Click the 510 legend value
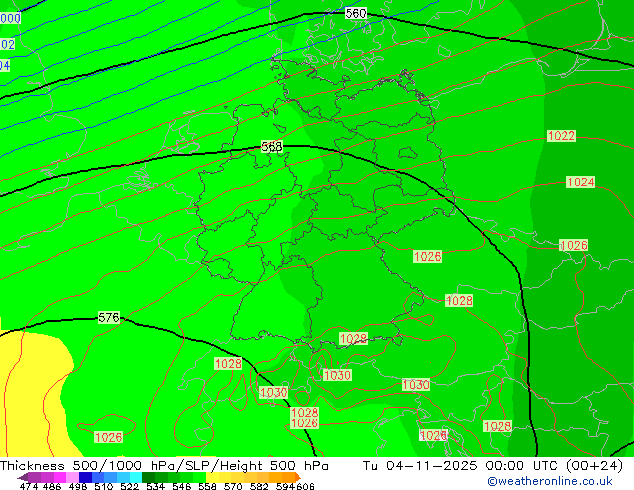This screenshot has width=634, height=490. pyautogui.click(x=104, y=486)
